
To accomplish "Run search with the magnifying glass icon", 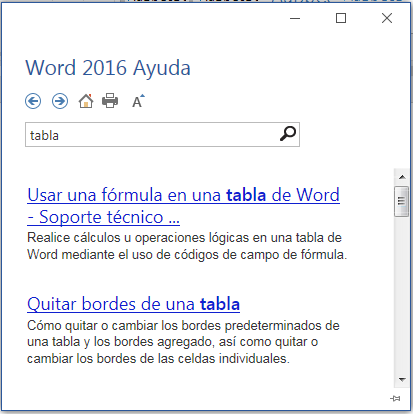I will click(288, 134).
